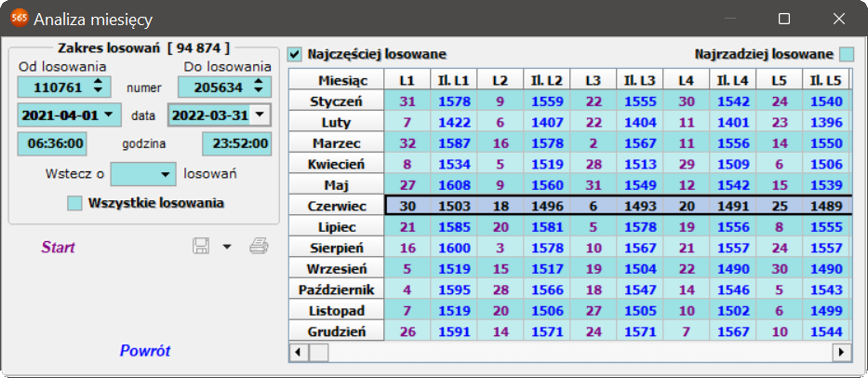This screenshot has width=868, height=378.
Task: Click cell 1503 in Czerwiec row
Action: (454, 206)
